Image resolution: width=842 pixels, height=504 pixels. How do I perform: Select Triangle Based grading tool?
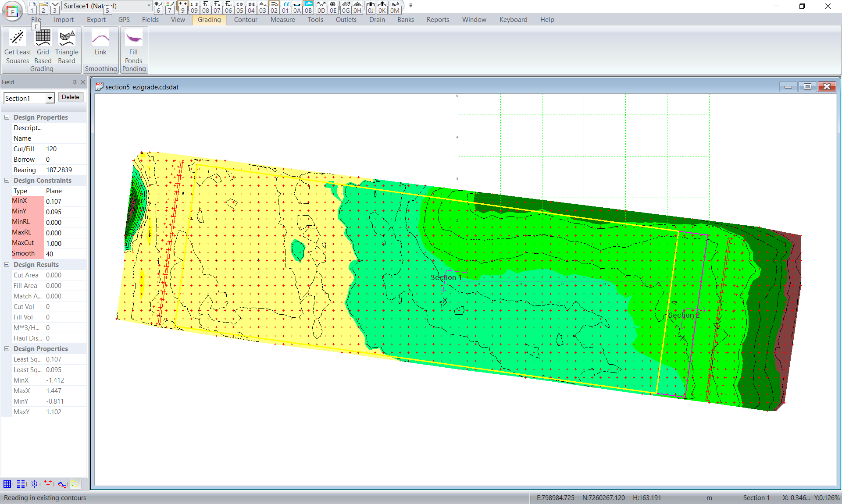(67, 46)
